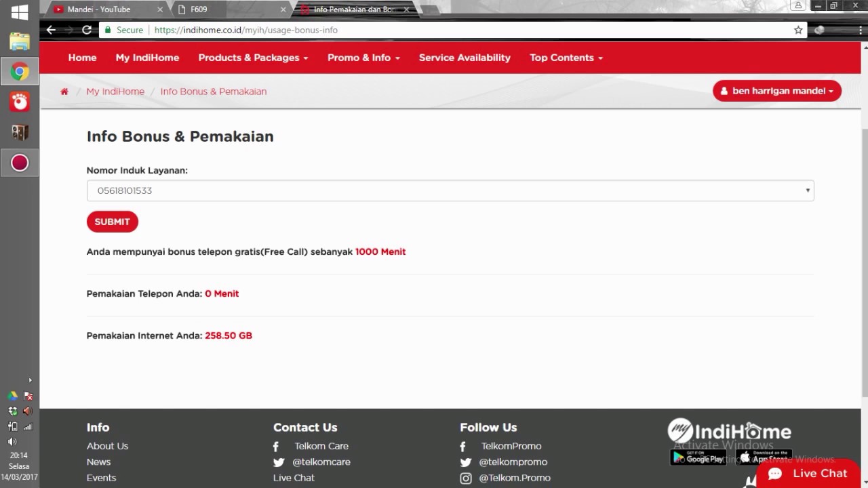Open Service Availability nav item
The image size is (868, 488).
(x=465, y=58)
